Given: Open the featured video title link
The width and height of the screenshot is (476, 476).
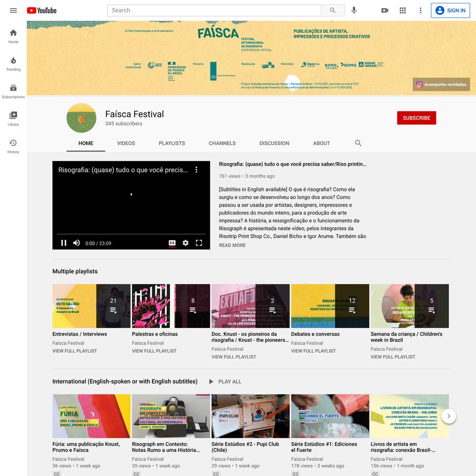Looking at the screenshot, I should click(x=293, y=164).
